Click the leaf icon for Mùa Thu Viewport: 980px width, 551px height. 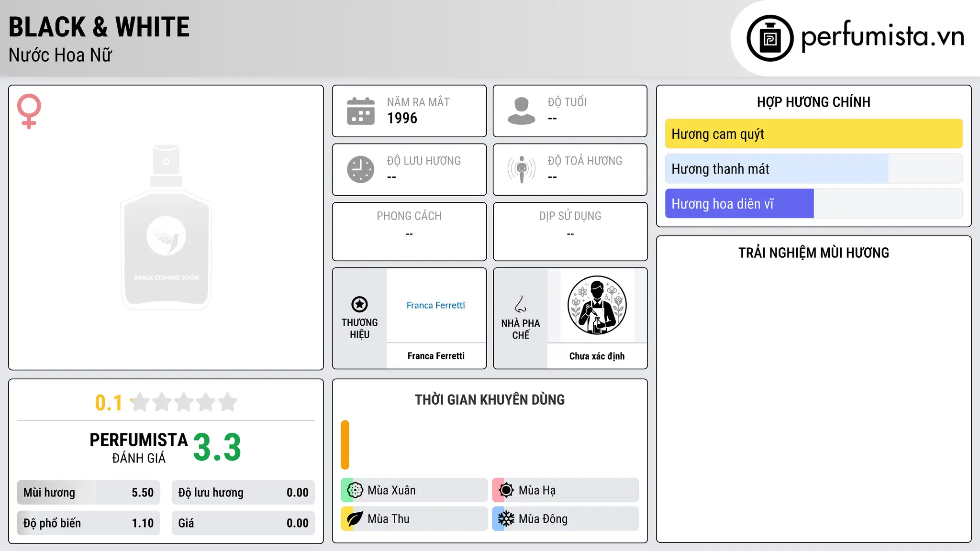(x=355, y=519)
